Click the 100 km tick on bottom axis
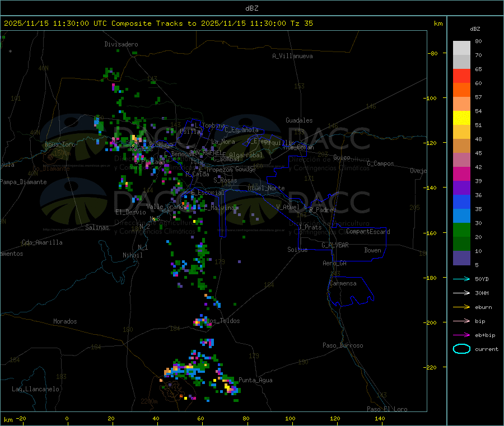The width and height of the screenshot is (504, 426). (290, 418)
